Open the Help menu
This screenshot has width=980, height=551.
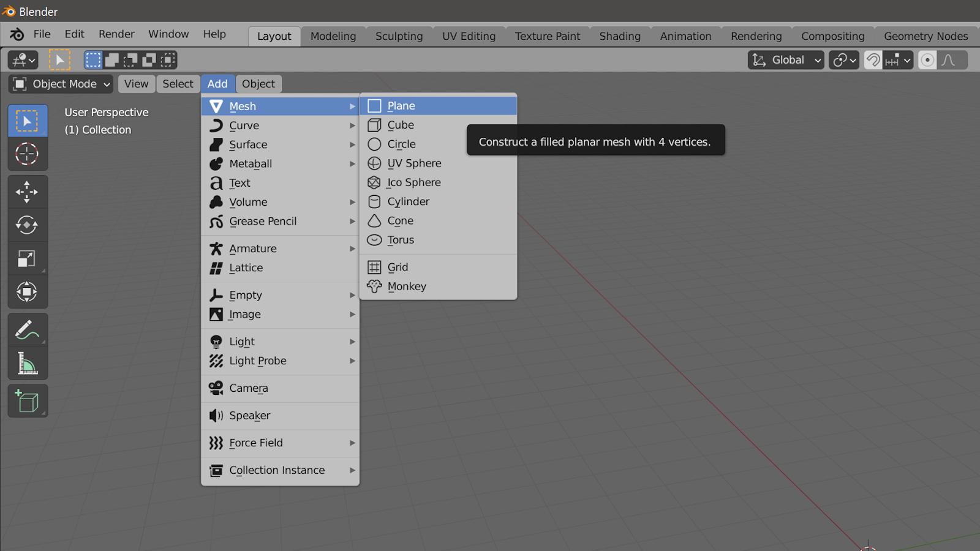coord(214,34)
